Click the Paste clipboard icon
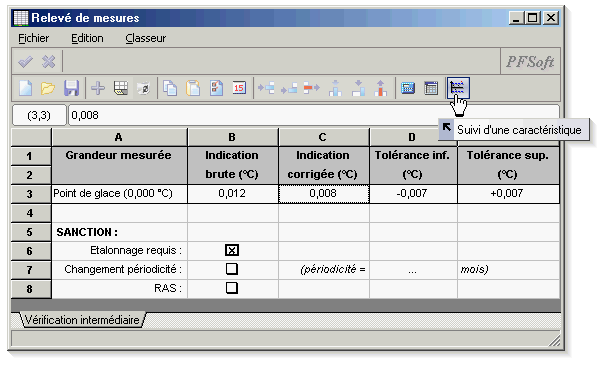Image resolution: width=600 pixels, height=368 pixels. tap(193, 88)
